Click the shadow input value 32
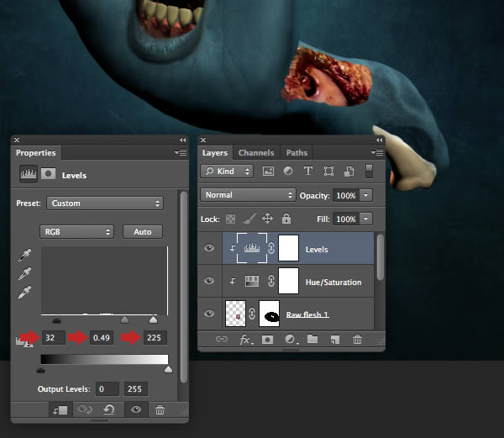 tap(54, 338)
